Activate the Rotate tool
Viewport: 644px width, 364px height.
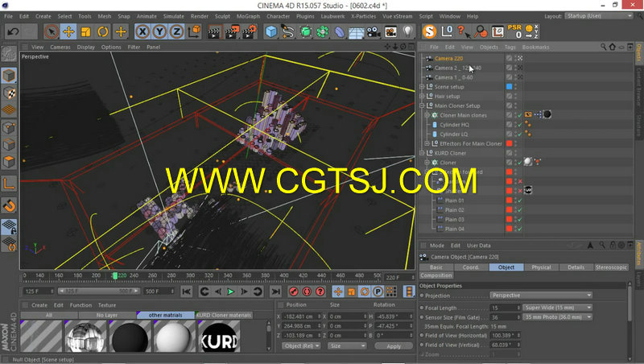[103, 31]
